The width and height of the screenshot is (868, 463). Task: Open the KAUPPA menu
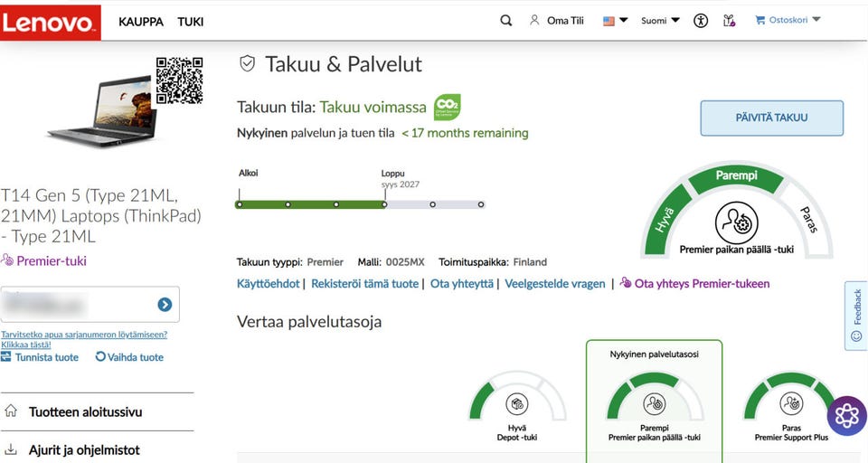tap(141, 21)
